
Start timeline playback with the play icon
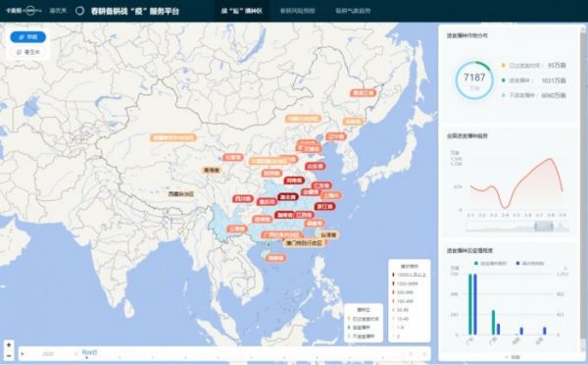tap(23, 354)
